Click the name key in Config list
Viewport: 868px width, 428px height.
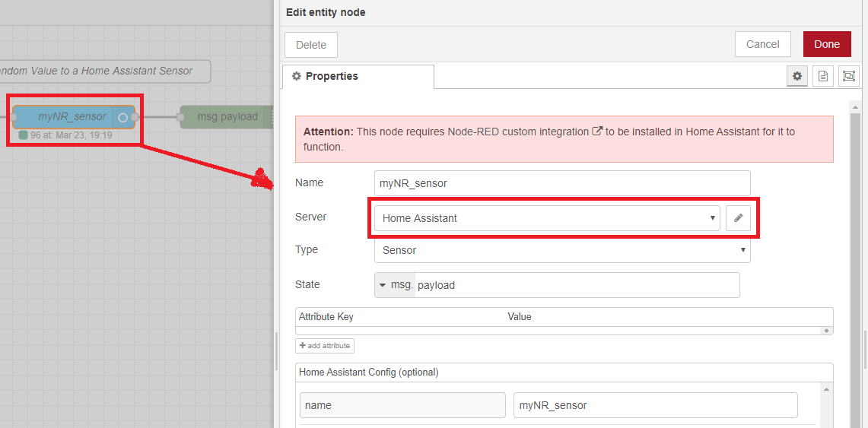pyautogui.click(x=402, y=405)
